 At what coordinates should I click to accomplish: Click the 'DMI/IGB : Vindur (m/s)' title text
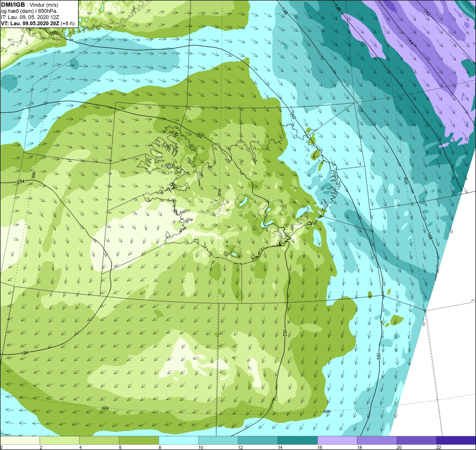(x=30, y=5)
